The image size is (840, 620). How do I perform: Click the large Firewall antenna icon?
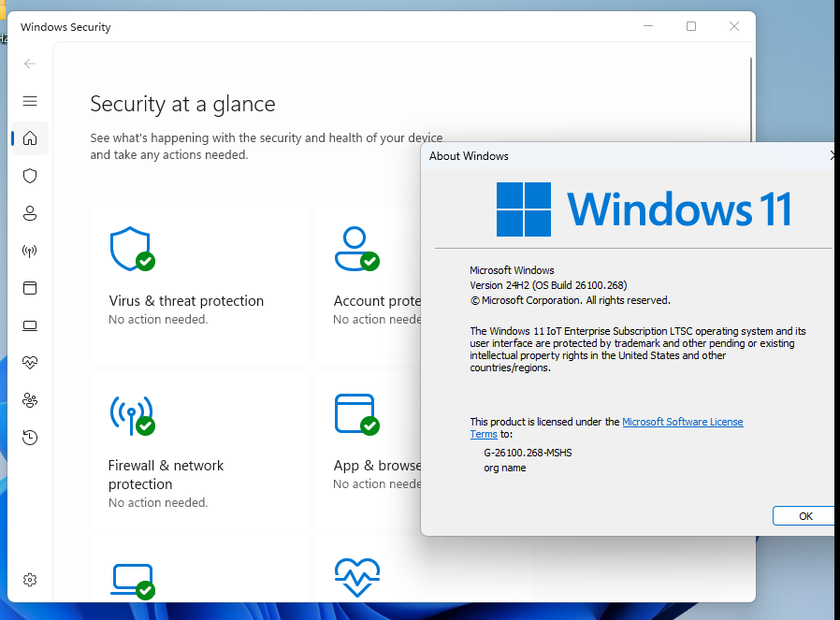(x=132, y=415)
